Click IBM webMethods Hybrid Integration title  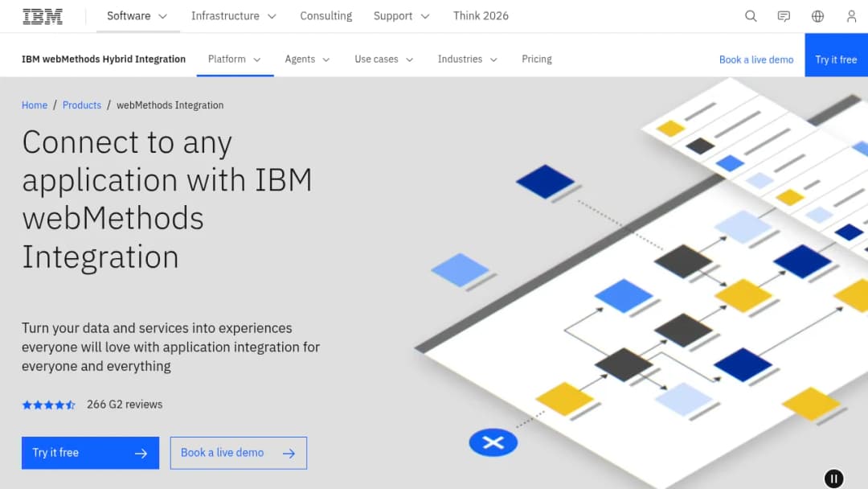pyautogui.click(x=104, y=60)
